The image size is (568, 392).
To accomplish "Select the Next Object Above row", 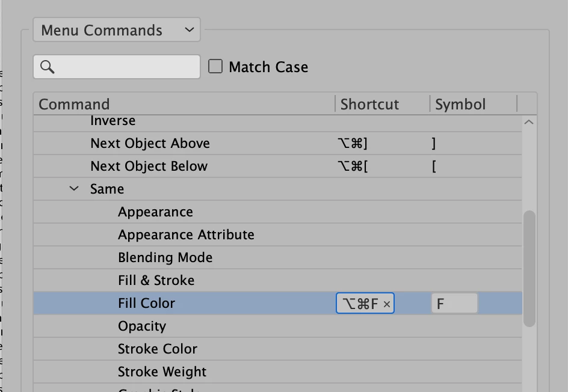I will [x=277, y=143].
